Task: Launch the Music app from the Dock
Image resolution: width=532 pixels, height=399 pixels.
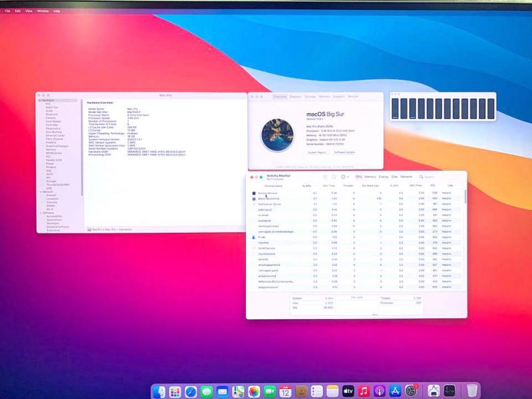Action: (364, 392)
